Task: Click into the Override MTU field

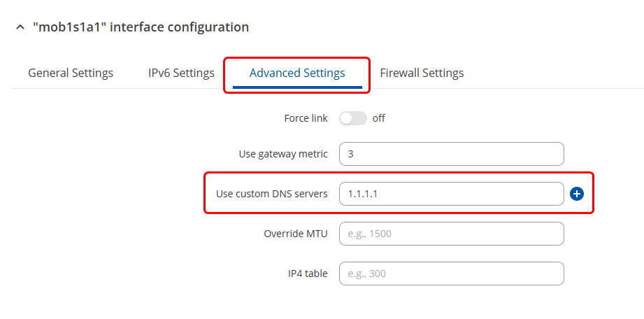Action: [451, 234]
